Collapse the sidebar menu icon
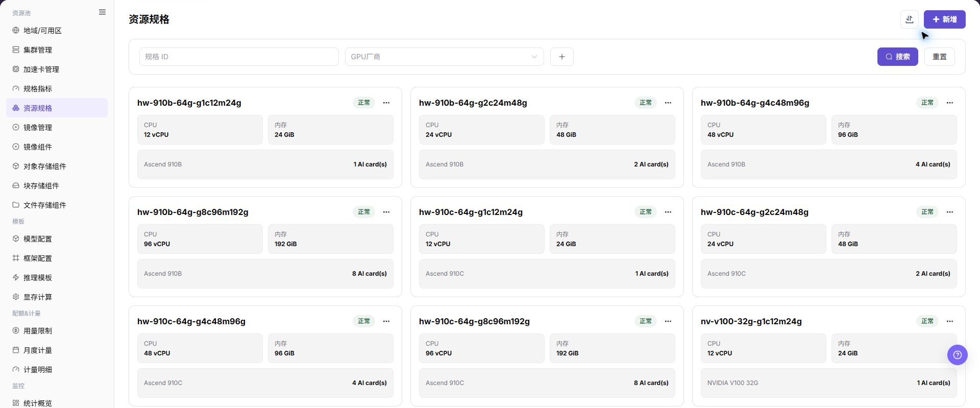Screen dimensions: 980x408 (x=102, y=12)
